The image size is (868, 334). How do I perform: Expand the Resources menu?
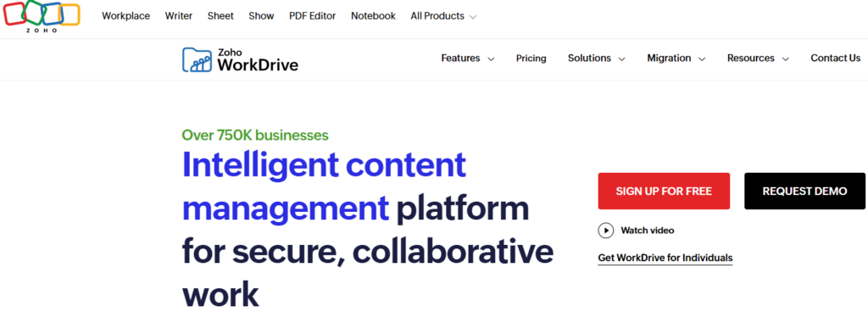click(758, 58)
